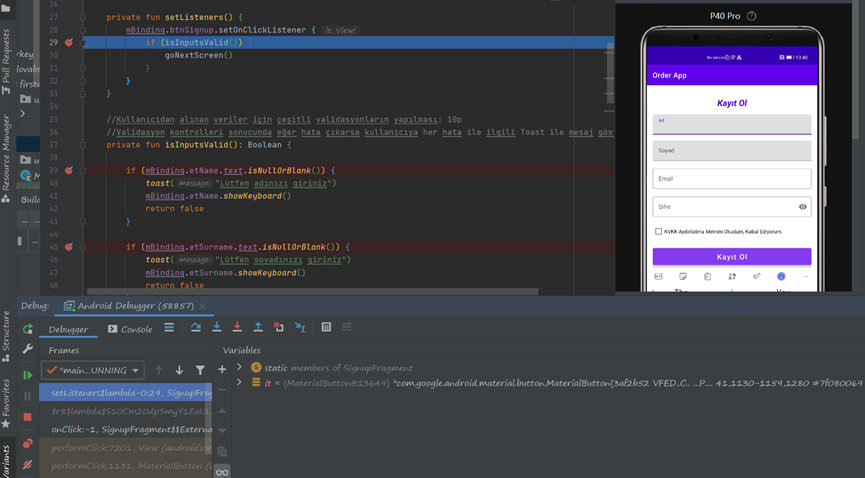Expand the 'it' MaterialButton variable
Image resolution: width=865 pixels, height=478 pixels.
[x=239, y=383]
